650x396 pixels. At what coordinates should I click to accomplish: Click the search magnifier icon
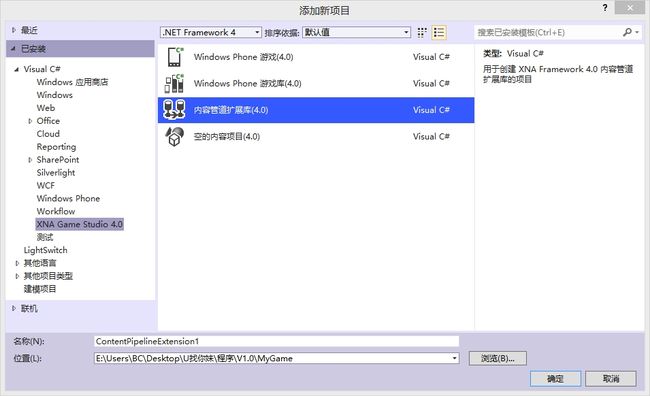[627, 32]
